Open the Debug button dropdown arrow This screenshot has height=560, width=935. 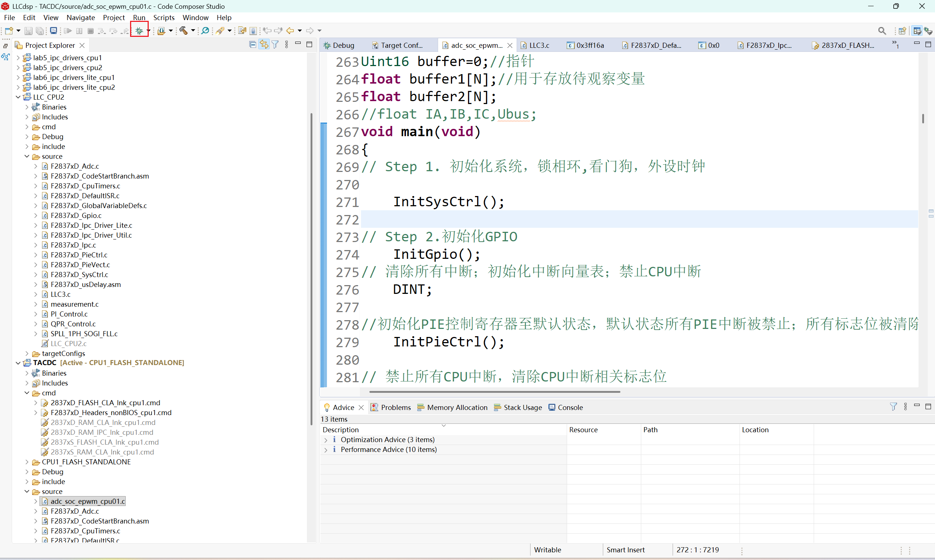pos(149,31)
